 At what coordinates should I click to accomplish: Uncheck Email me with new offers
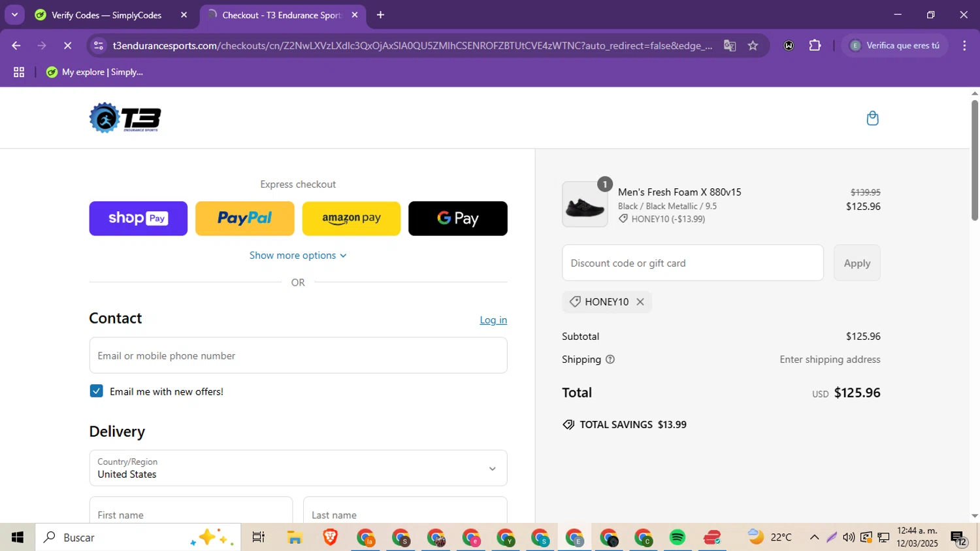pyautogui.click(x=96, y=391)
